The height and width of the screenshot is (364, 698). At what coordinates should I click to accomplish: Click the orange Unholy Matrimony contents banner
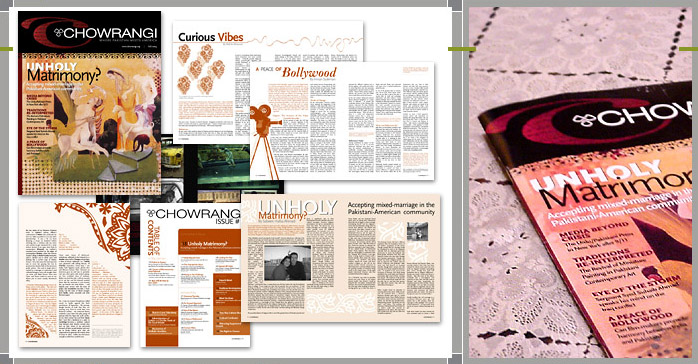pos(209,242)
